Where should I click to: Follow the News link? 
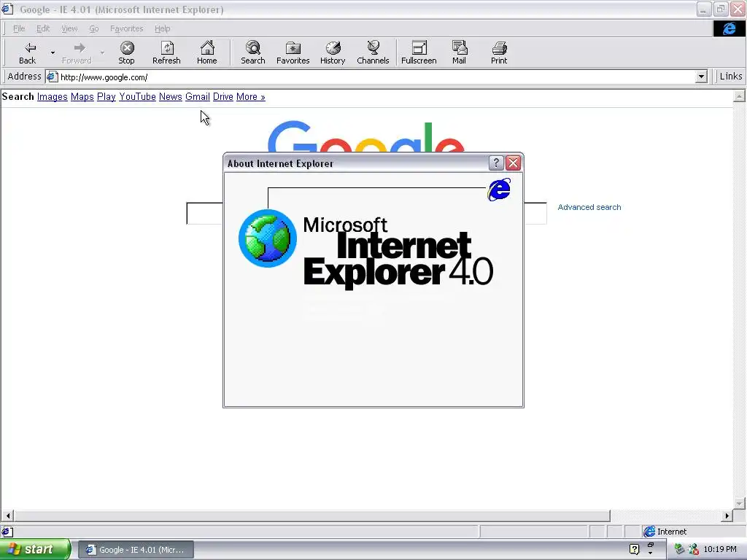tap(171, 97)
